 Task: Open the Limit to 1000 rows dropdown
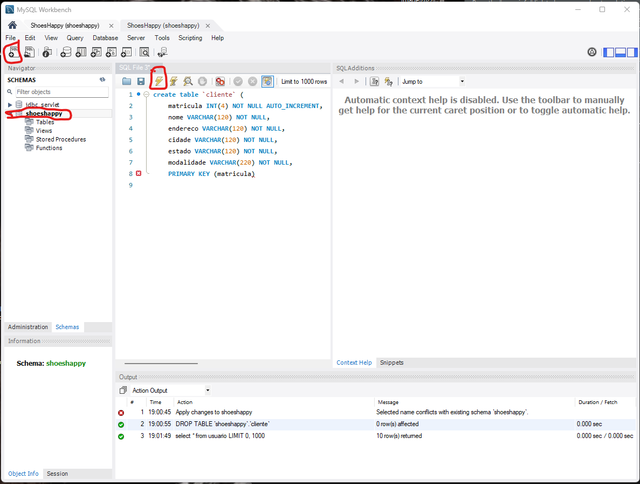tap(304, 82)
